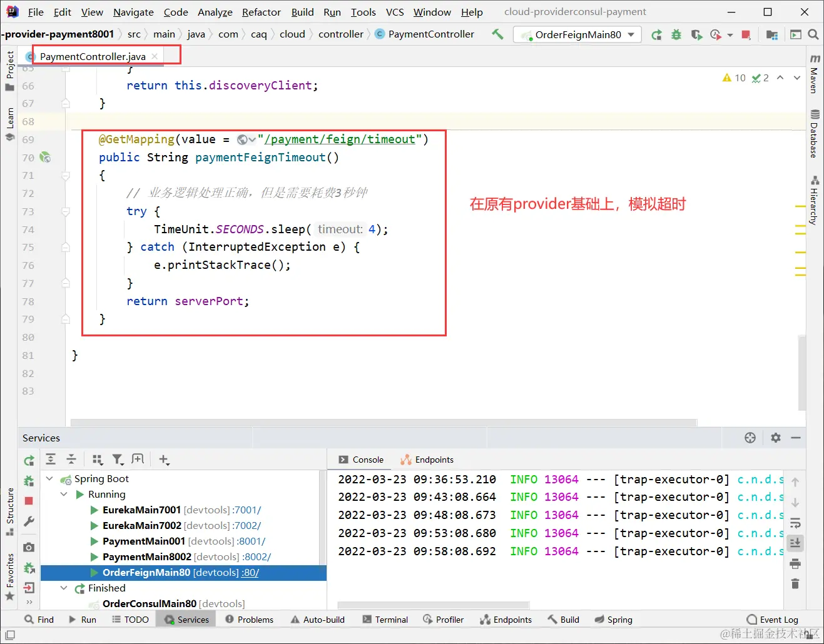This screenshot has height=644, width=824.
Task: Click the editor horizontal scrollbar
Action: coord(384,422)
